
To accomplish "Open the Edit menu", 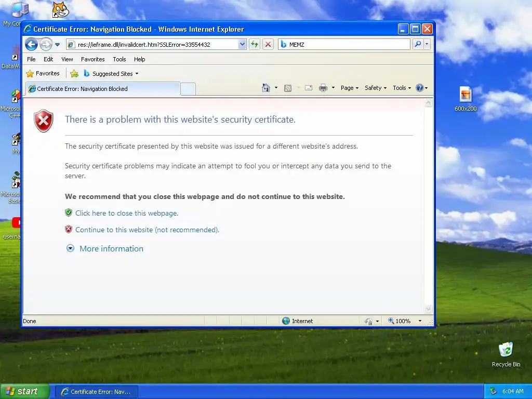I will click(x=48, y=59).
